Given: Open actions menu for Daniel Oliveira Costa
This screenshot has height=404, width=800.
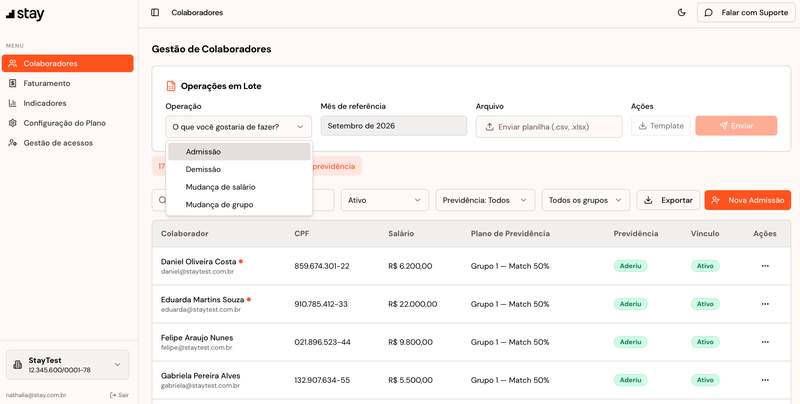Looking at the screenshot, I should click(765, 266).
